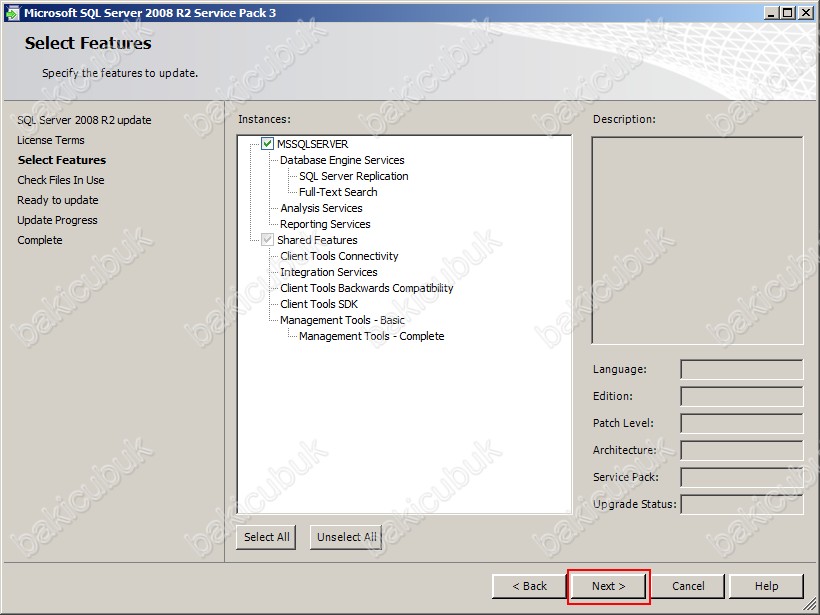Click the Complete step in sidebar
Screen dimensions: 820x615
[40, 240]
